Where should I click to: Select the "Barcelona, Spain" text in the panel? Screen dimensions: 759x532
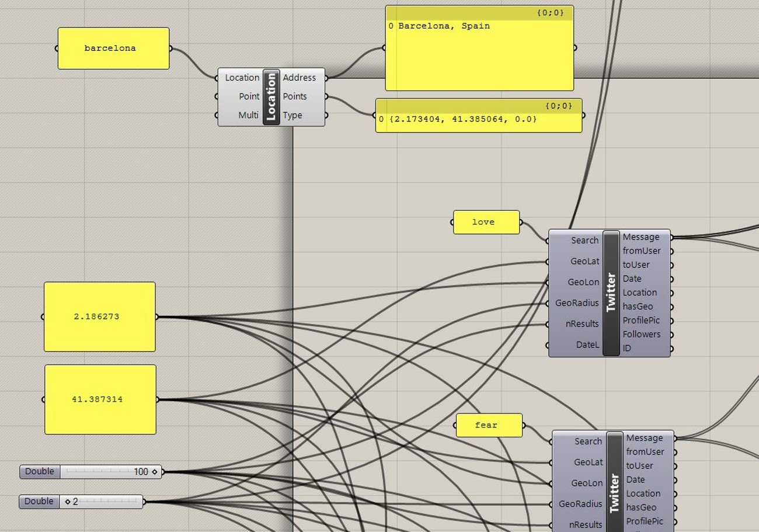[444, 26]
